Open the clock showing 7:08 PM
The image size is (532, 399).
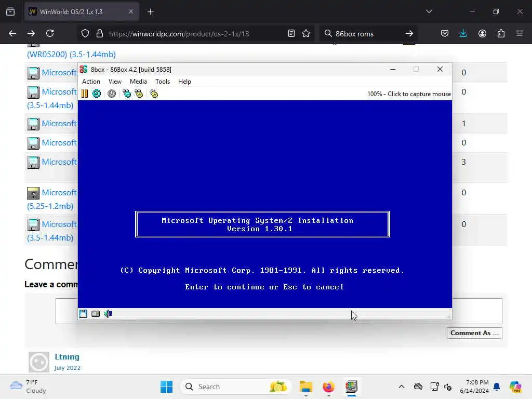coord(474,387)
